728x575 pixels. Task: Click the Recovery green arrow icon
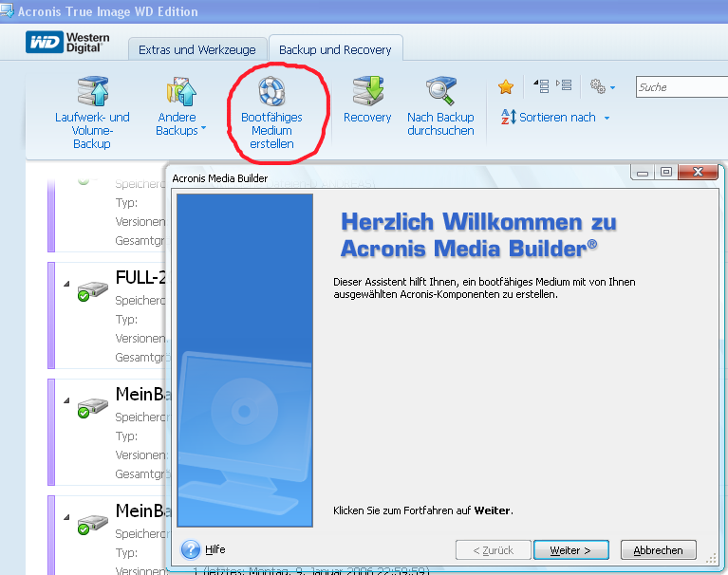pos(368,91)
